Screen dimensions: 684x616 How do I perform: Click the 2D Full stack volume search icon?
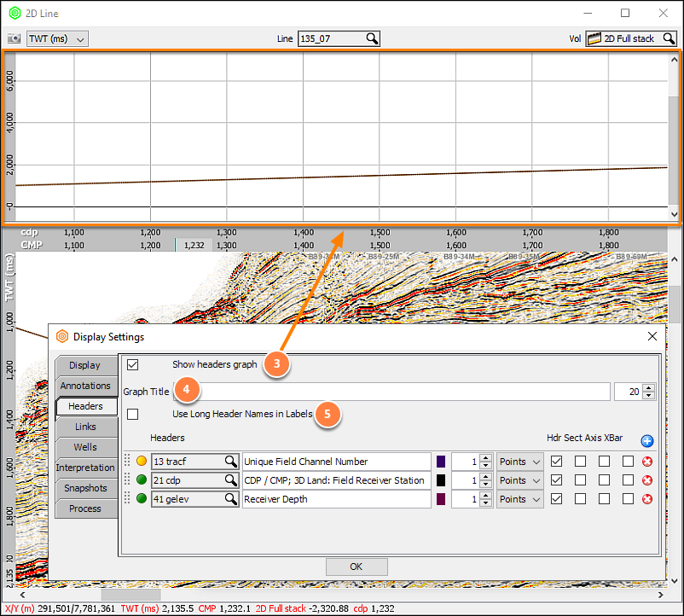pos(669,38)
